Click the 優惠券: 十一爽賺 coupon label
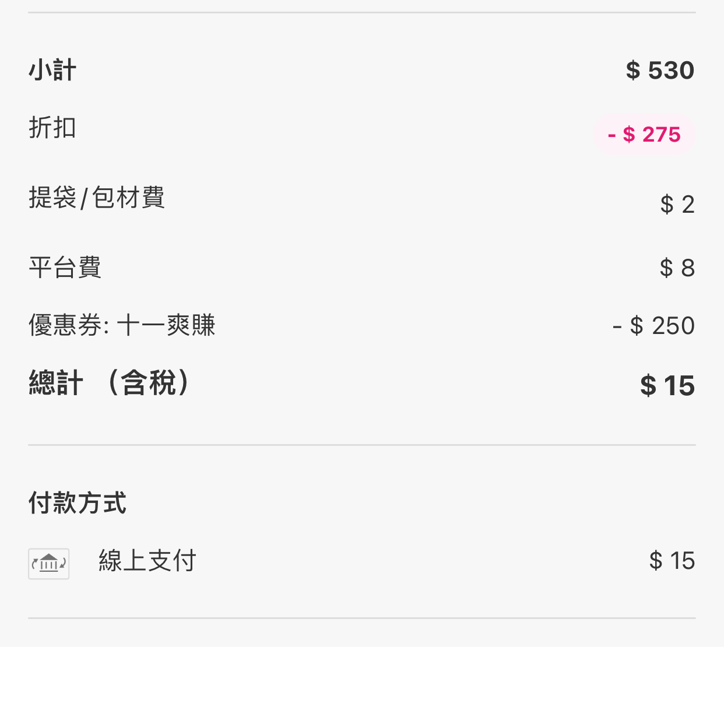 pyautogui.click(x=122, y=325)
